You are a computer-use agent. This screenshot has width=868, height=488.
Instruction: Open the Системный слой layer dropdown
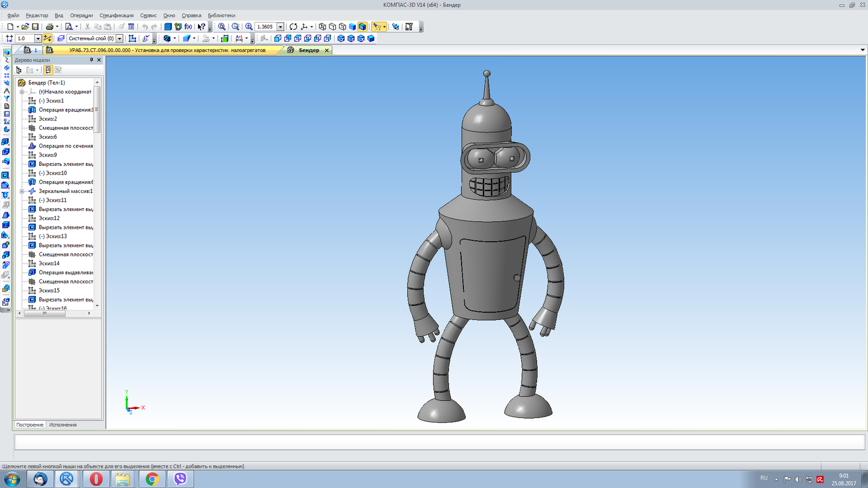point(119,38)
